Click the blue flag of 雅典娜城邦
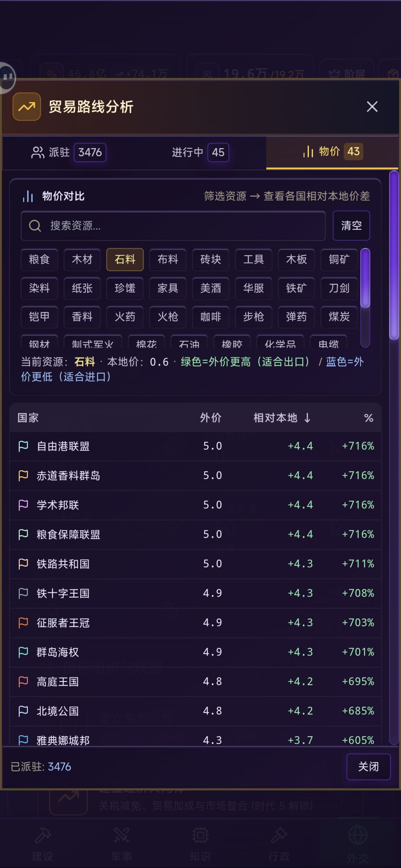The width and height of the screenshot is (401, 868). (x=23, y=740)
